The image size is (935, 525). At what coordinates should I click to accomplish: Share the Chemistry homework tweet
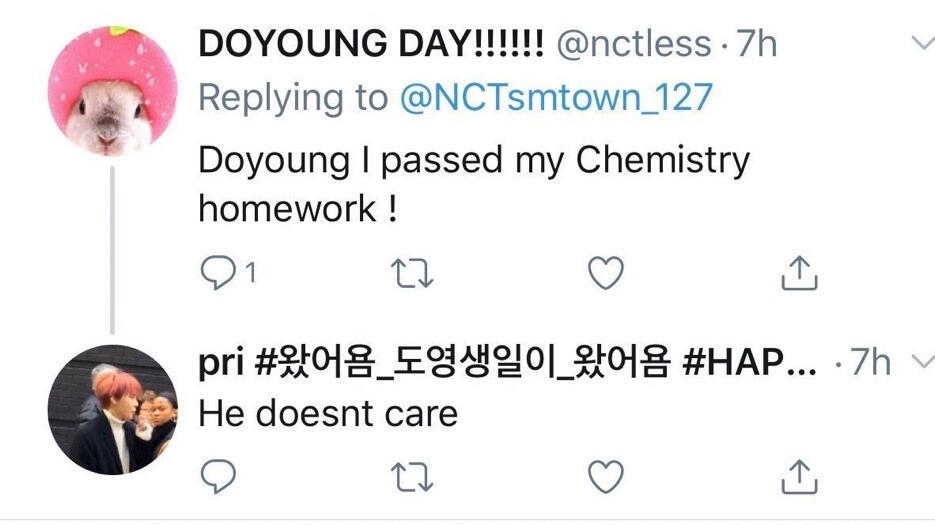pyautogui.click(x=799, y=271)
